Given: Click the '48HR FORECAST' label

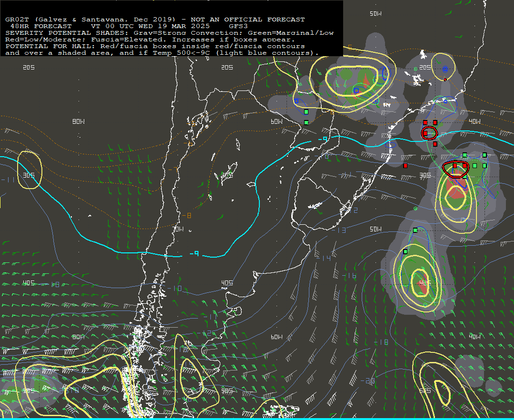Looking at the screenshot, I should [x=41, y=26].
